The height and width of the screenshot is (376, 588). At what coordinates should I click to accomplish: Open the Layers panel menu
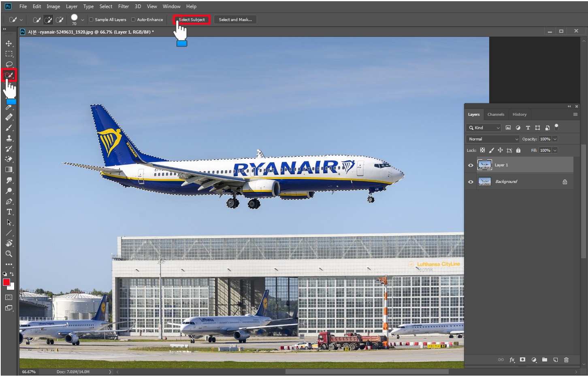point(575,114)
